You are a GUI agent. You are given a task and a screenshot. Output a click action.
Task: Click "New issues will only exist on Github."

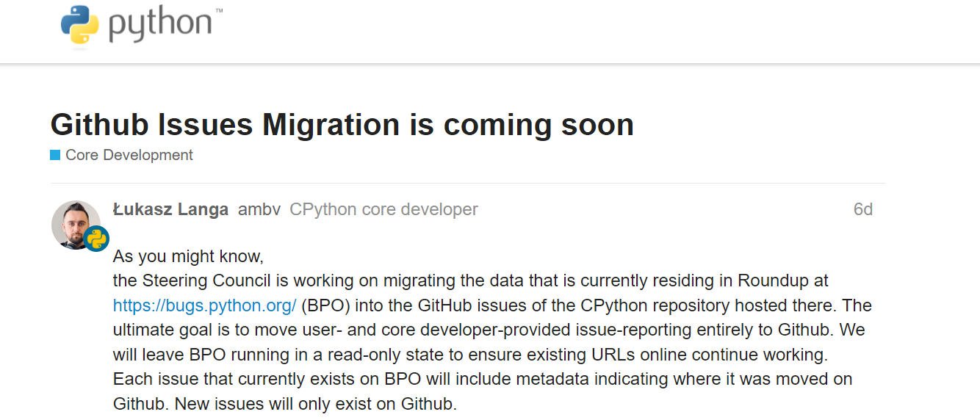click(316, 404)
